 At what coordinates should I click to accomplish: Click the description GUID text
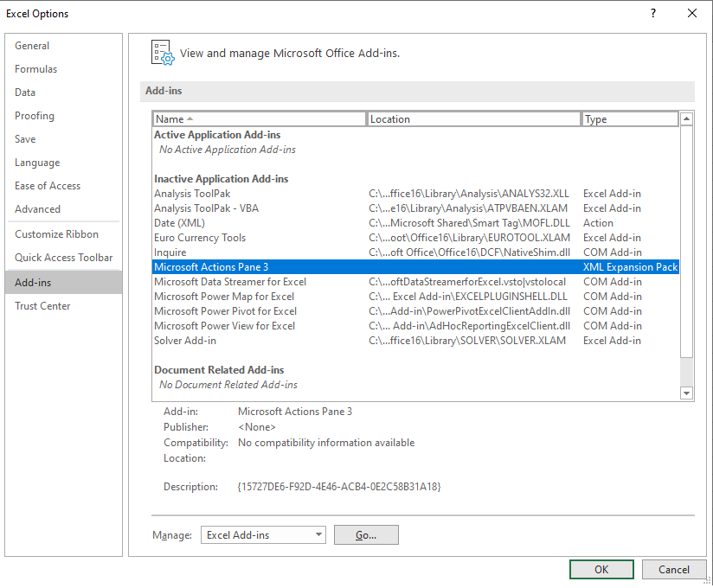pos(339,487)
